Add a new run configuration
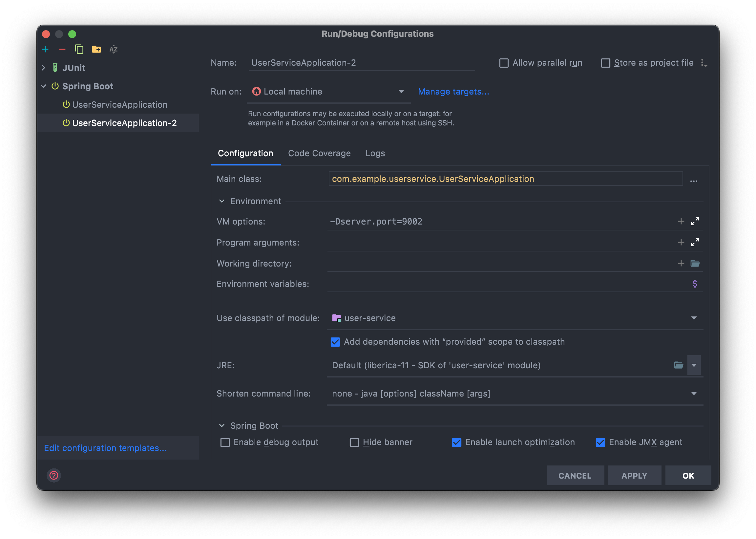 (x=46, y=49)
